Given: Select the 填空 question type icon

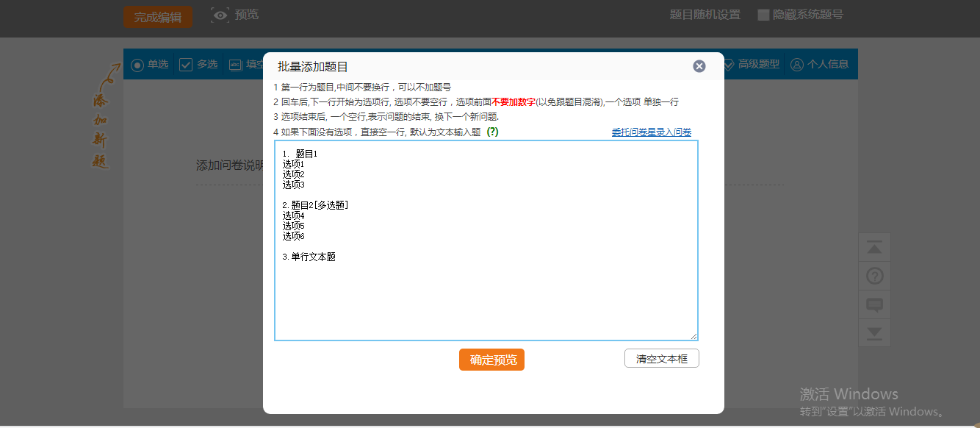Looking at the screenshot, I should click(x=236, y=65).
